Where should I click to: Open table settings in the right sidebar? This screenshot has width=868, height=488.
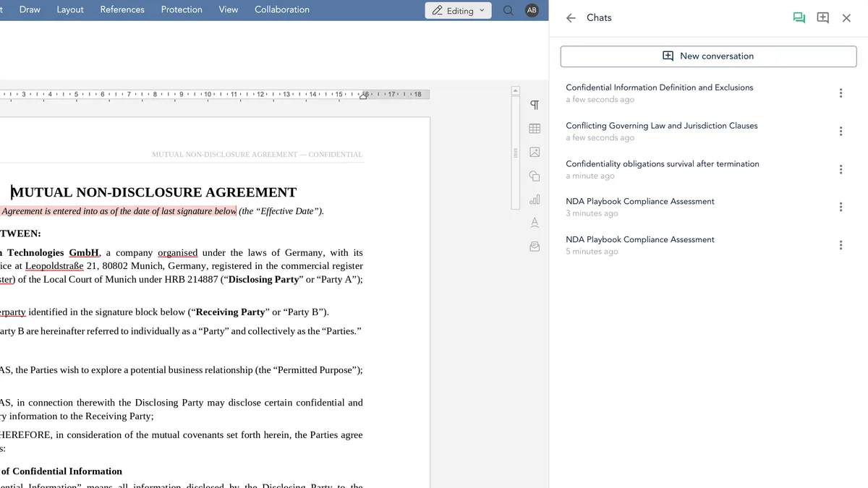coord(535,129)
